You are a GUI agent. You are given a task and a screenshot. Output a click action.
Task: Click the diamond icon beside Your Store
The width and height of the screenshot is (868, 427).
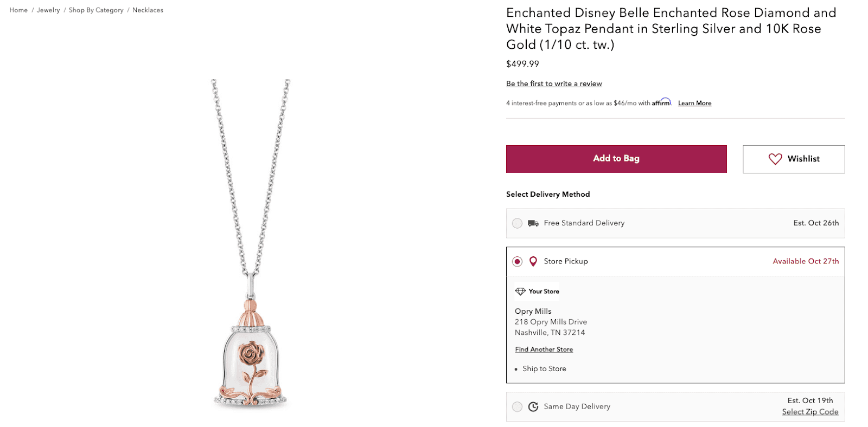tap(520, 292)
